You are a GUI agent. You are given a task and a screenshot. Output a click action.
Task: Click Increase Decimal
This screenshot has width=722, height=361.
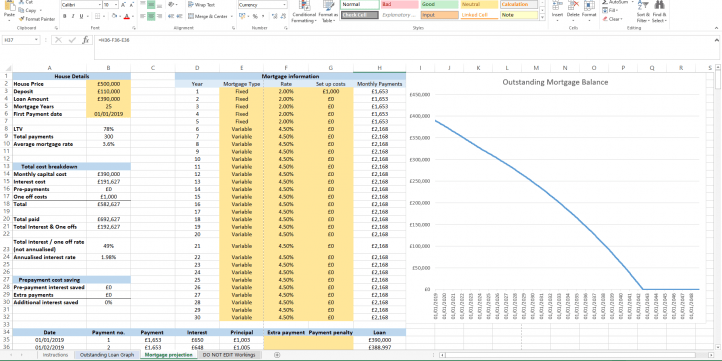pos(275,16)
